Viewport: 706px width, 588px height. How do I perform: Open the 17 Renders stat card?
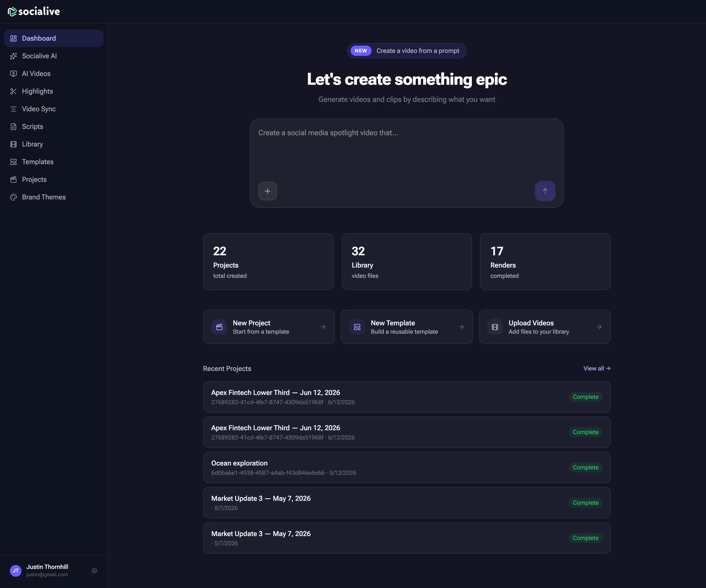(x=545, y=262)
